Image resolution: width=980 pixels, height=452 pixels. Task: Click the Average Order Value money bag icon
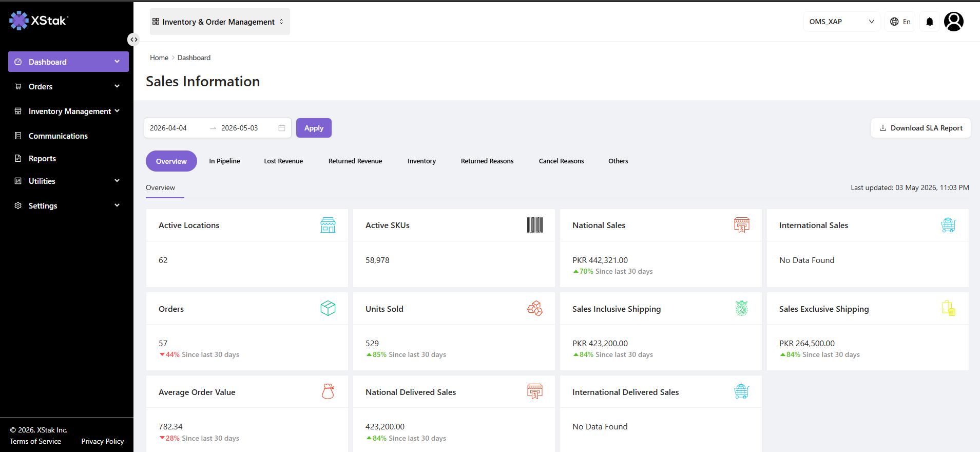[328, 391]
